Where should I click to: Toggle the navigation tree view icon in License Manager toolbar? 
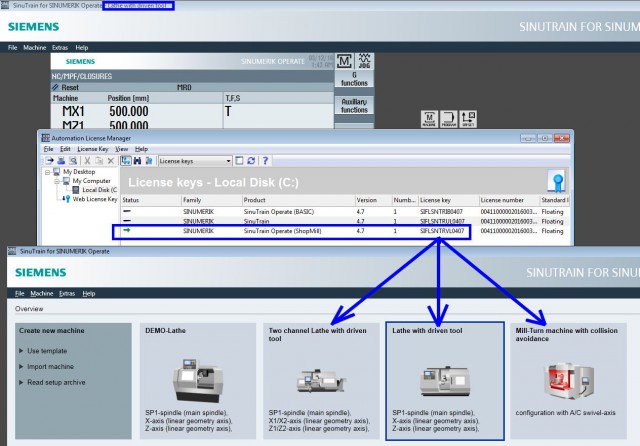point(125,161)
